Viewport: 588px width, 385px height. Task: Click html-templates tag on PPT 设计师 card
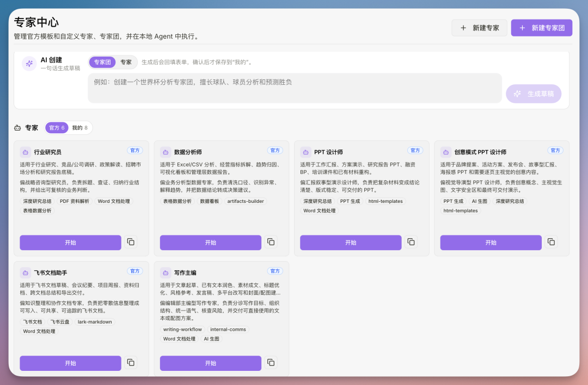[x=385, y=201]
